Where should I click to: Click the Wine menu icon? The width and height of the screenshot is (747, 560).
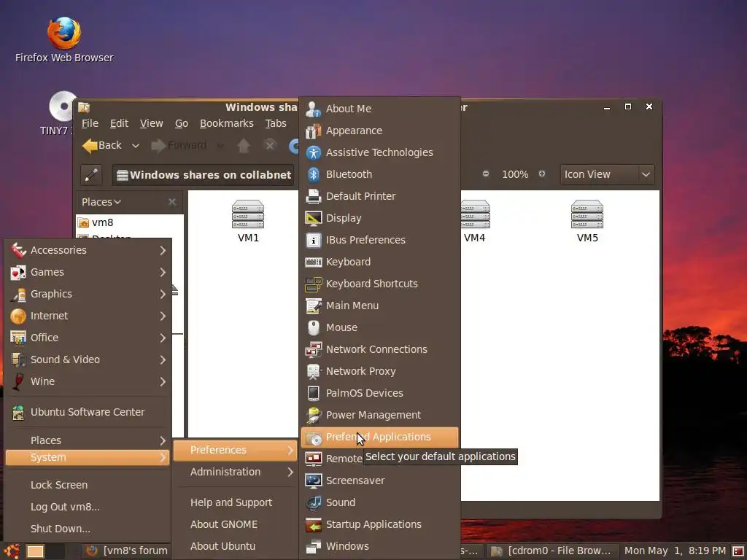18,381
